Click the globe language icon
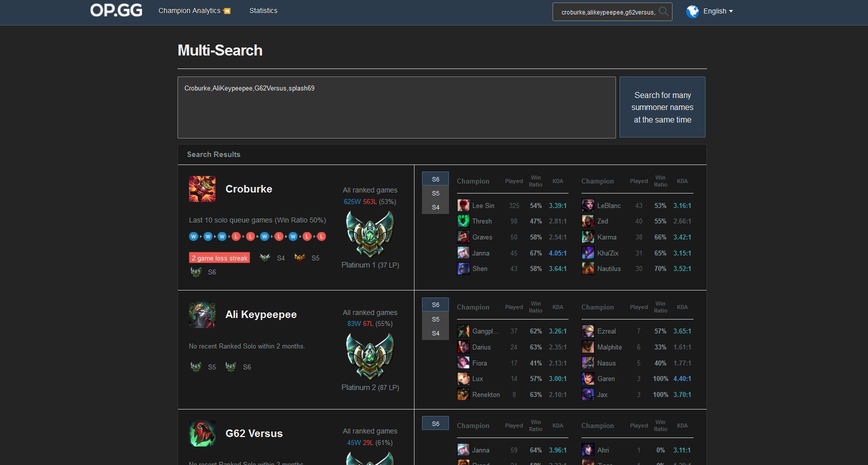Image resolution: width=868 pixels, height=465 pixels. [692, 11]
